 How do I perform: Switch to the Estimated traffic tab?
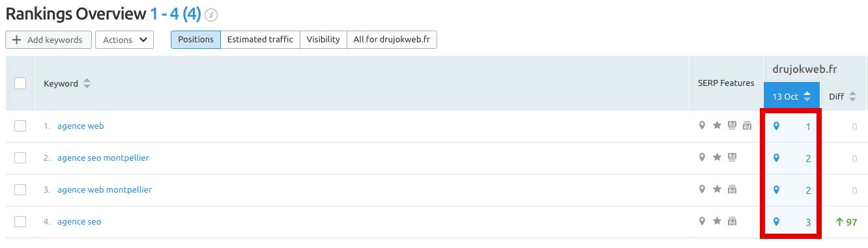[261, 39]
